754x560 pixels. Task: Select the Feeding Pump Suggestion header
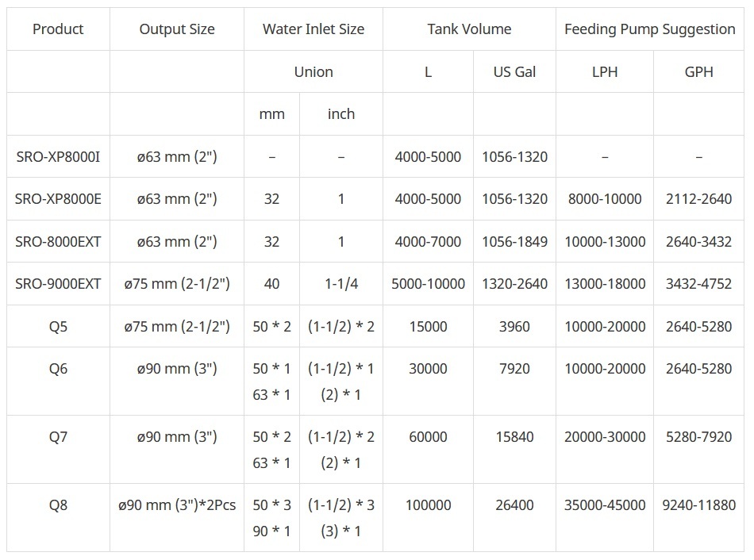[x=650, y=29]
